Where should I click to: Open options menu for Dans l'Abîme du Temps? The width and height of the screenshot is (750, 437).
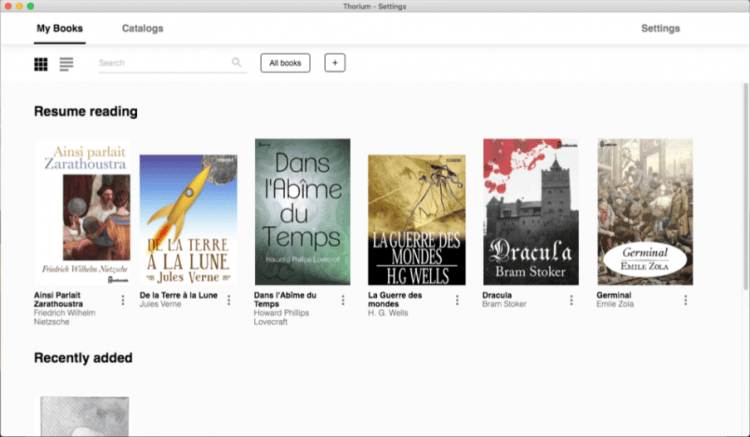click(x=343, y=300)
